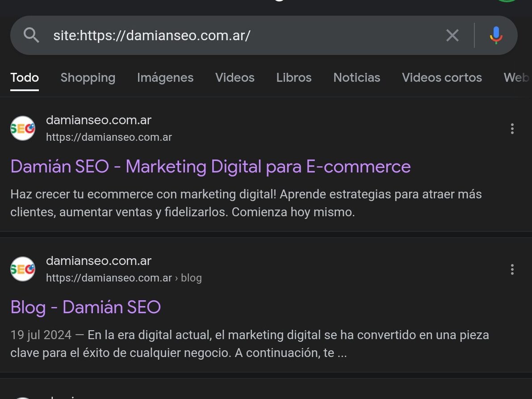532x399 pixels.
Task: Click the URL breadcrumb ending in "blog"
Action: pos(124,278)
